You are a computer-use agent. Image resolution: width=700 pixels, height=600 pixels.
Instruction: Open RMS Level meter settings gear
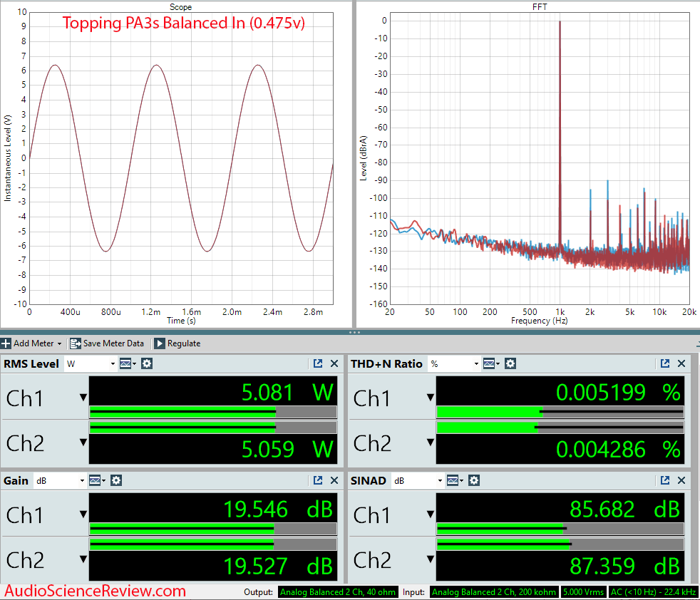click(x=147, y=364)
